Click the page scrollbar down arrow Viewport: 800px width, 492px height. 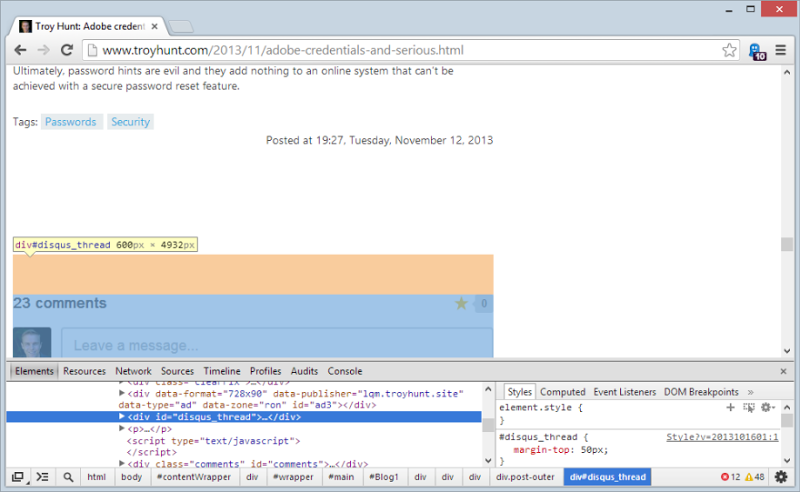(x=786, y=351)
